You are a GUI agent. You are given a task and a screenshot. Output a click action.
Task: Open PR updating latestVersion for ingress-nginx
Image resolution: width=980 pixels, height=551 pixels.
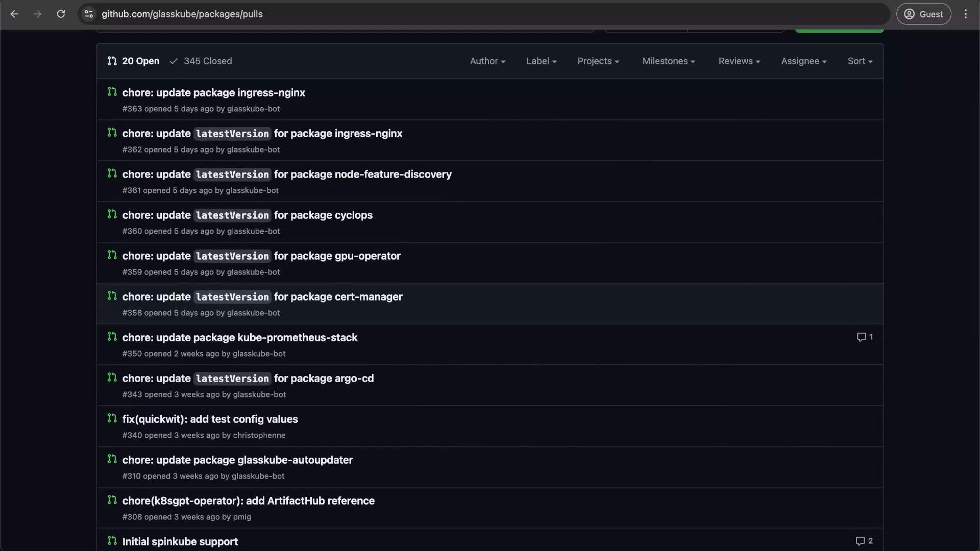pos(262,133)
